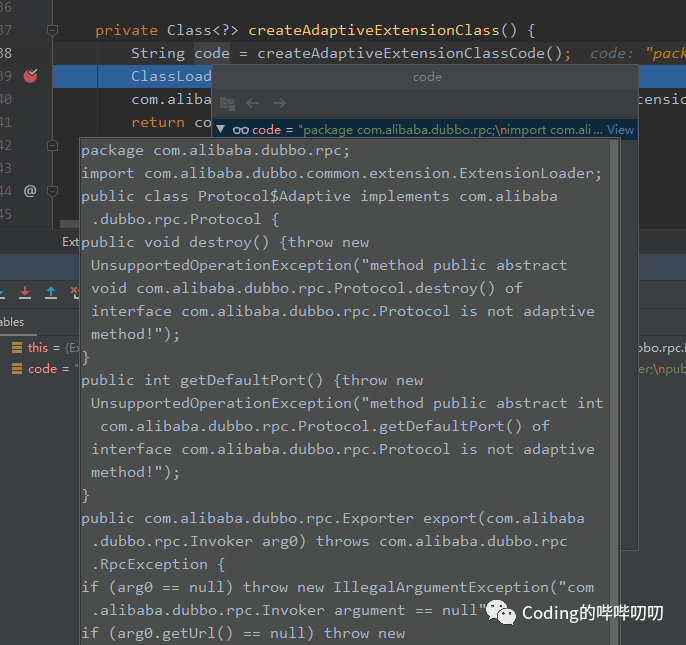Switch to the Variables tab
This screenshot has height=645, width=686.
[12, 322]
